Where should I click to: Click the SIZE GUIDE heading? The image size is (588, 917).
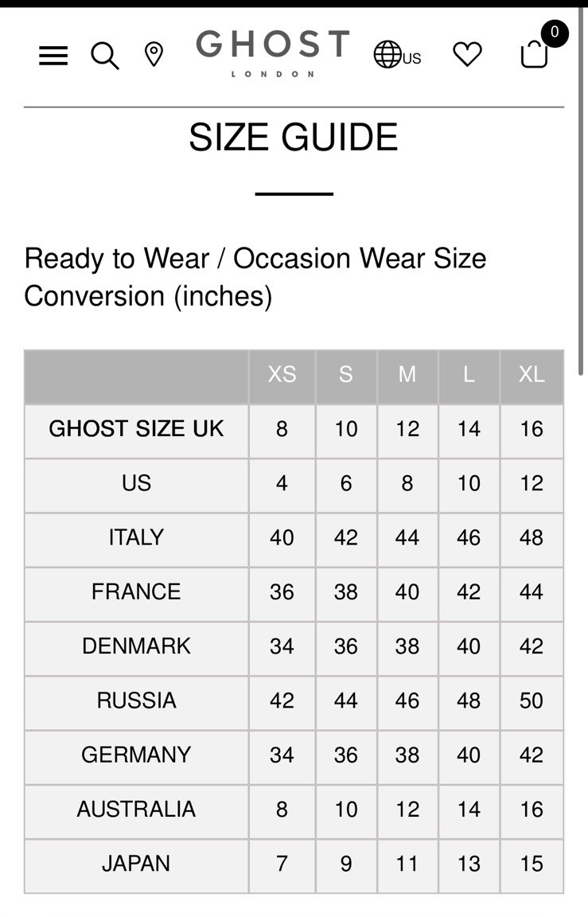[294, 138]
